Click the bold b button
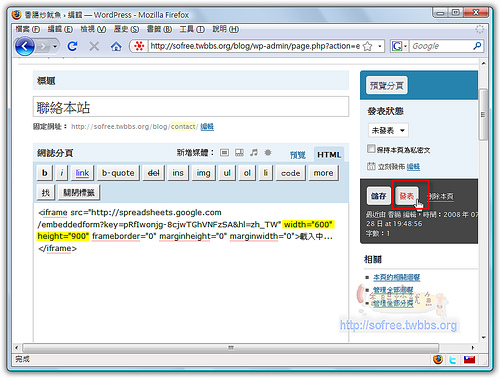Image resolution: width=500 pixels, height=378 pixels. 45,173
